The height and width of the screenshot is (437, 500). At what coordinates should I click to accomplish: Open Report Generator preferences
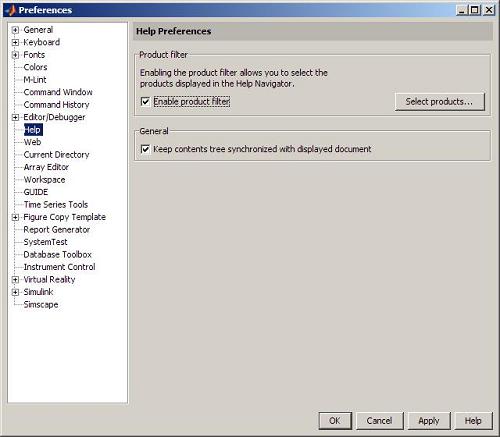click(57, 230)
